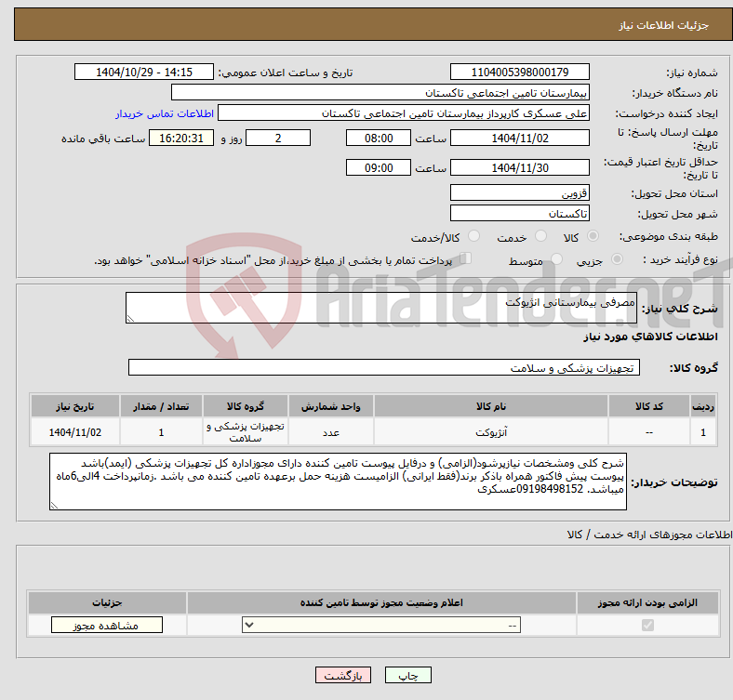This screenshot has height=700, width=733.
Task: Click the الزامی بودن ارائه مجوز header
Action: click(647, 602)
